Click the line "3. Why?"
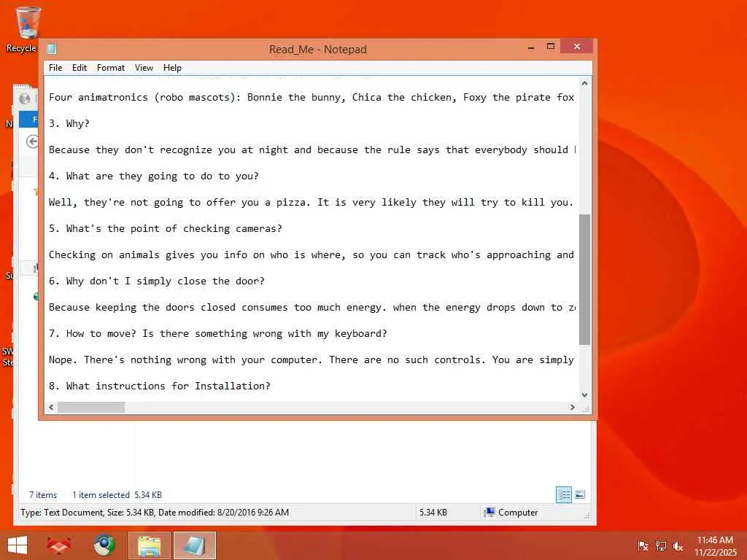747x560 pixels. pos(69,123)
